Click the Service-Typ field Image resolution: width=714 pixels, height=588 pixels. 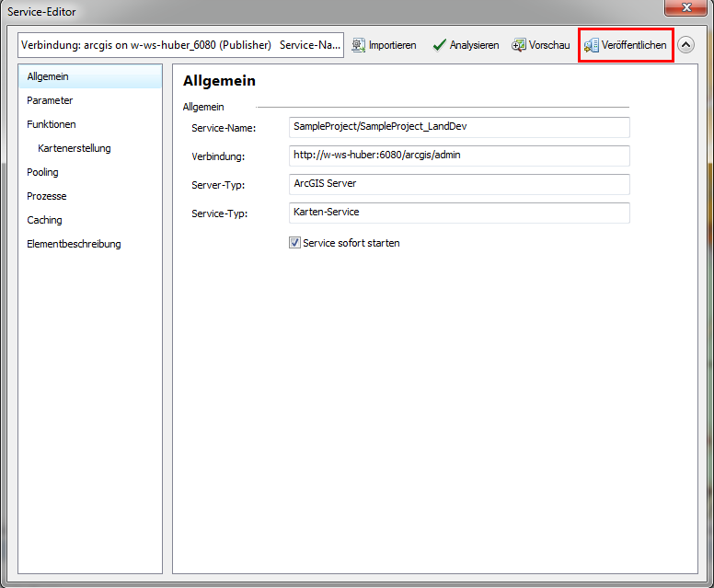coord(458,213)
